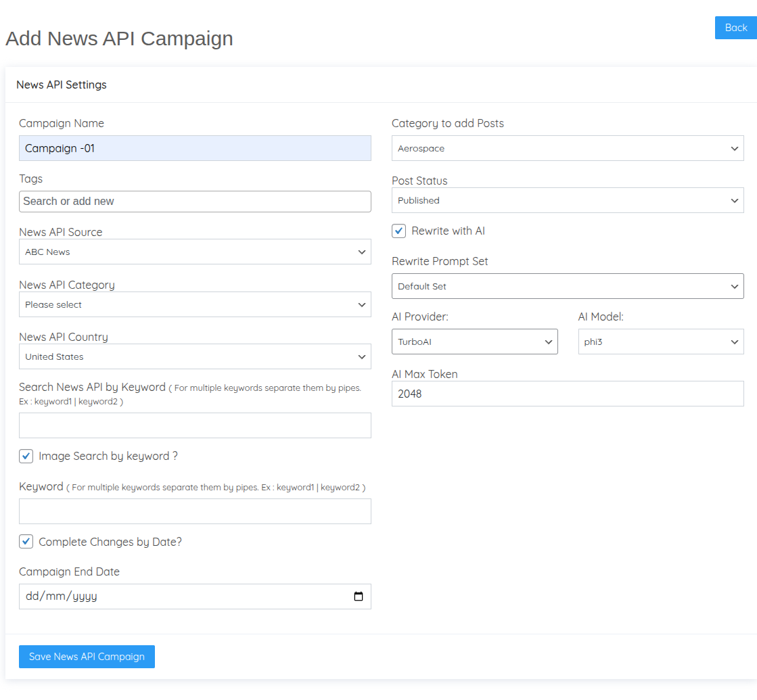Click the Save News API Campaign button

87,657
